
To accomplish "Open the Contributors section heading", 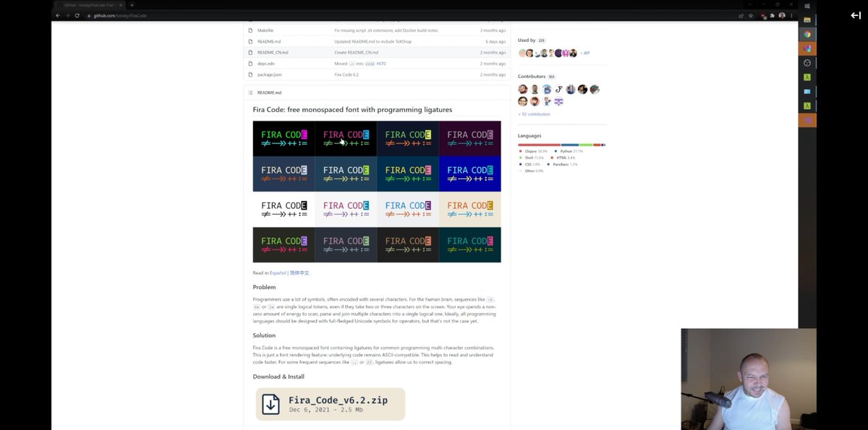I will [x=532, y=76].
